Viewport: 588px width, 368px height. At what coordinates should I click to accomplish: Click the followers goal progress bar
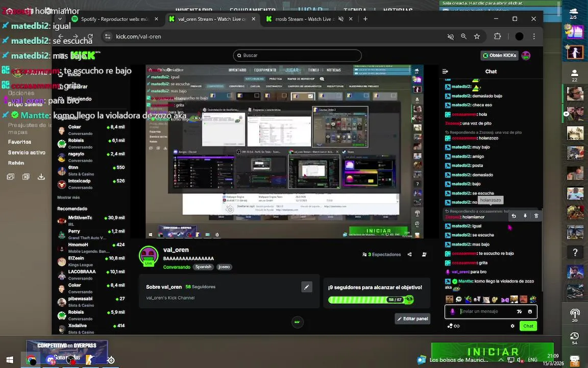(x=371, y=300)
